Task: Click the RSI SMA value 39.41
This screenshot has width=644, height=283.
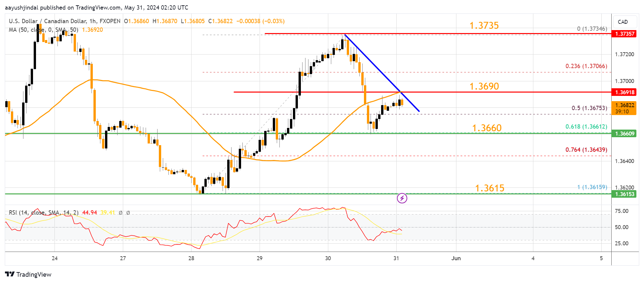Action: (108, 213)
